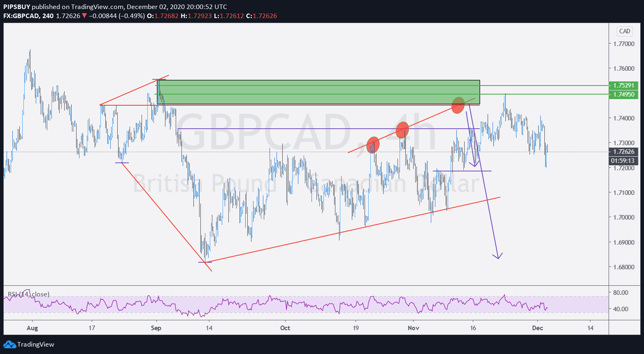This screenshot has height=354, width=644.
Task: Select the green rectangle supply zone drawing
Action: pyautogui.click(x=319, y=92)
